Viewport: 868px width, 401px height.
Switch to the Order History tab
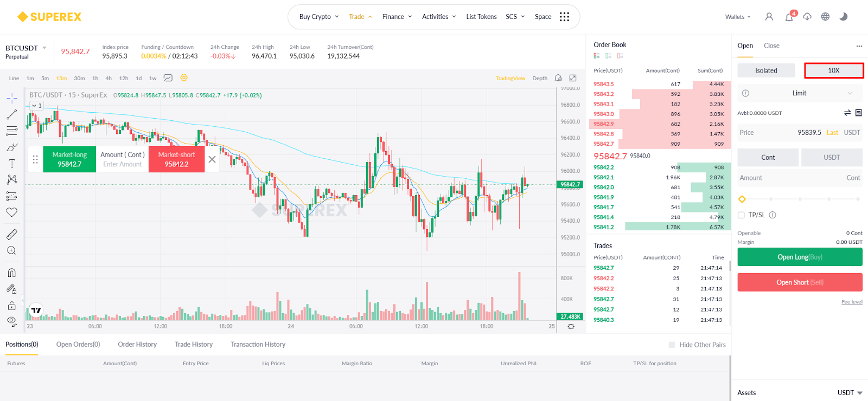[x=137, y=345]
